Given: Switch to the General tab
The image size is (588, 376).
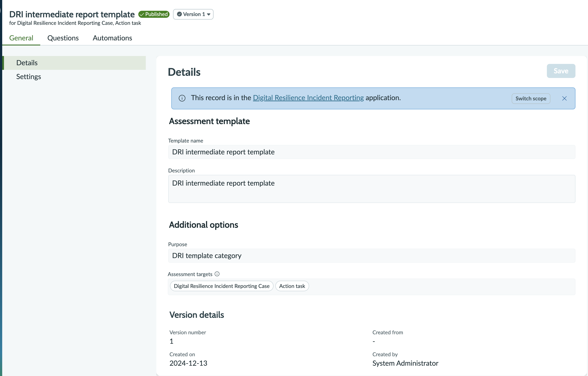Looking at the screenshot, I should pyautogui.click(x=21, y=38).
